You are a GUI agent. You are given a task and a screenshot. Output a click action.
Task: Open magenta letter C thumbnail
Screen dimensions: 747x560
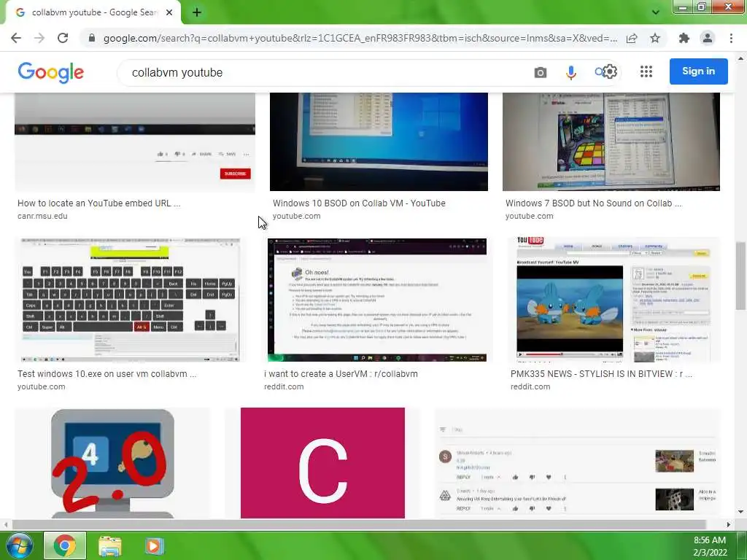click(322, 463)
